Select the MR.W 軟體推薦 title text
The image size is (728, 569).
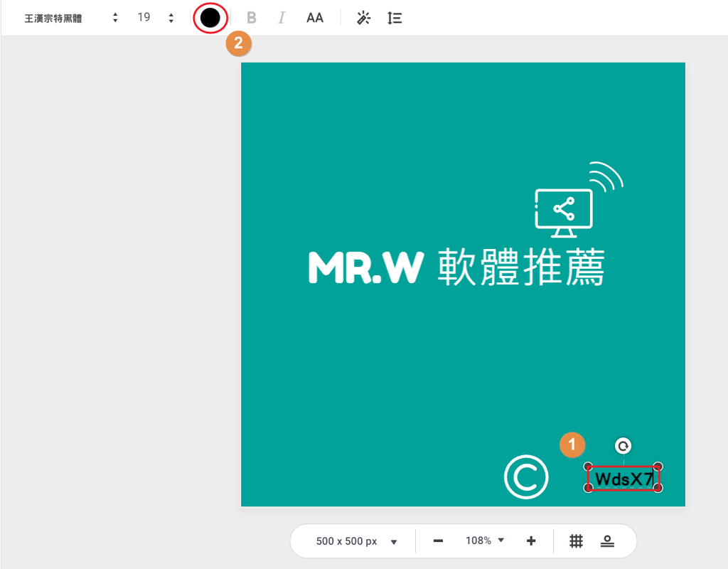point(457,267)
